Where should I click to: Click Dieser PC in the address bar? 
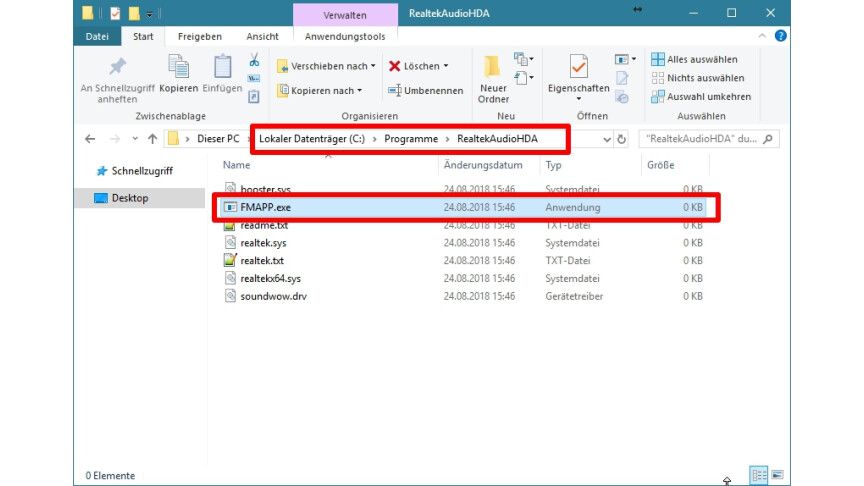click(x=218, y=139)
